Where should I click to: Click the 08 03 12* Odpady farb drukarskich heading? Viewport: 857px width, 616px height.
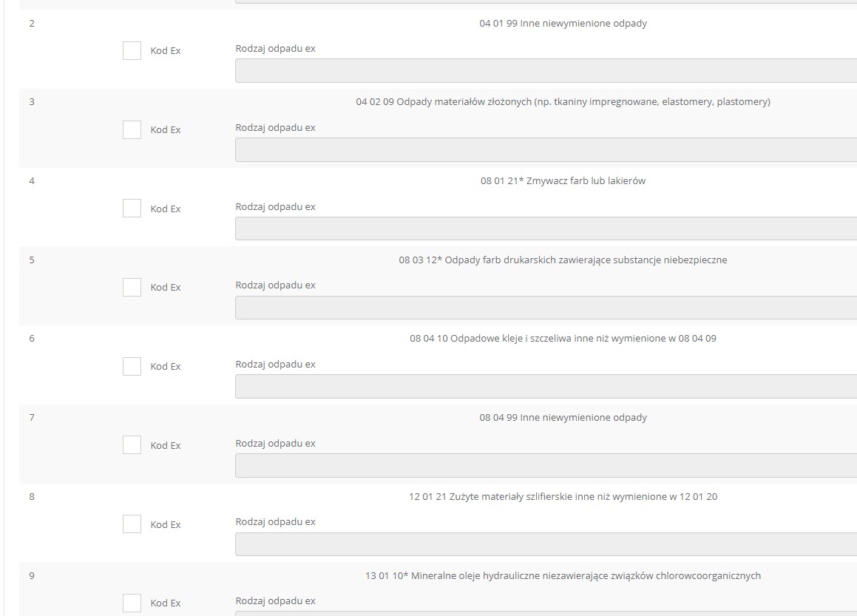click(x=563, y=260)
